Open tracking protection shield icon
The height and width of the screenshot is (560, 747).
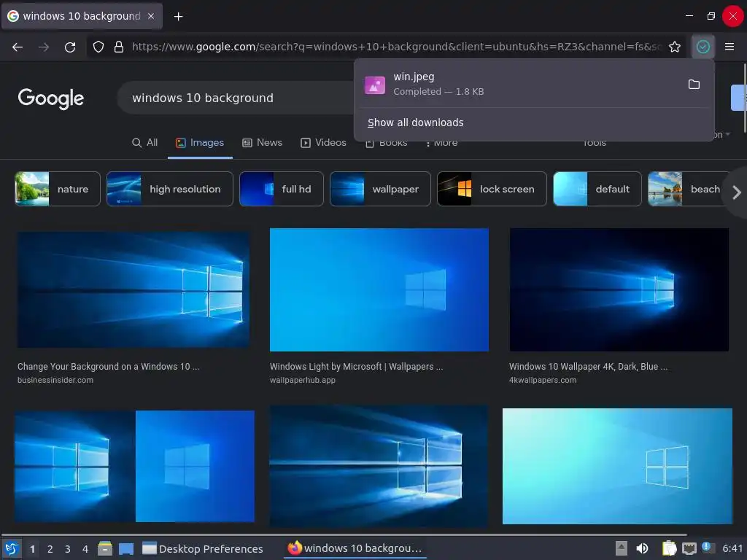[98, 47]
